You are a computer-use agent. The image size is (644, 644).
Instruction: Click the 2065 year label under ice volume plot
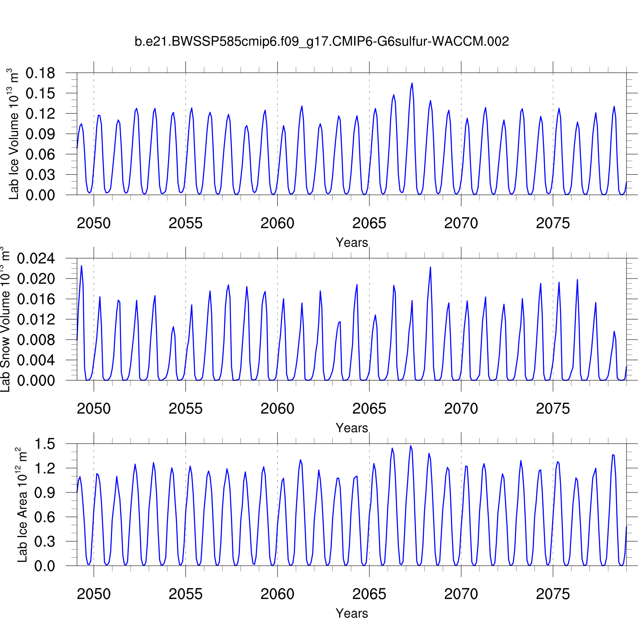pos(369,223)
